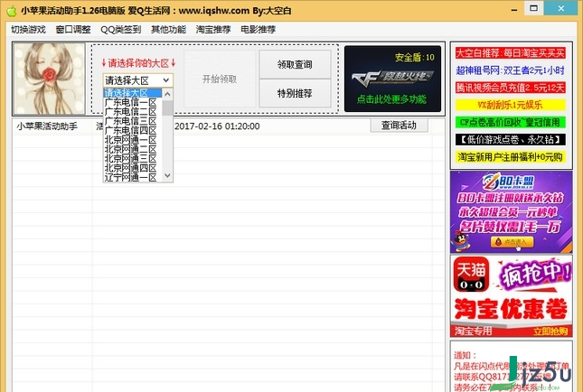
Task: Open the 电影推荐 menu
Action: [258, 29]
